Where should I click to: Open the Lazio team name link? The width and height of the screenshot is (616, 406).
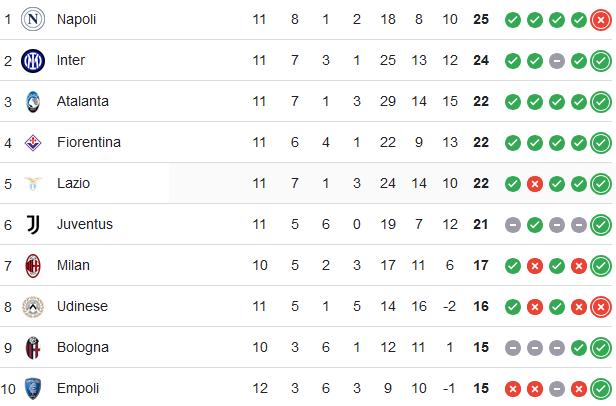pyautogui.click(x=73, y=184)
